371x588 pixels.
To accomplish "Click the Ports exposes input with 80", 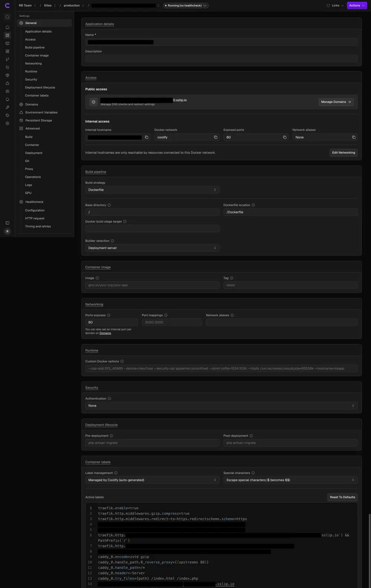I will click(112, 322).
